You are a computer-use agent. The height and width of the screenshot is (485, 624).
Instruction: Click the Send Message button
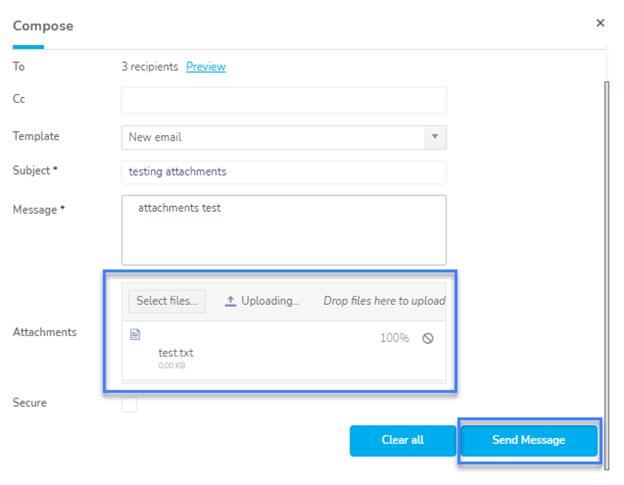529,440
